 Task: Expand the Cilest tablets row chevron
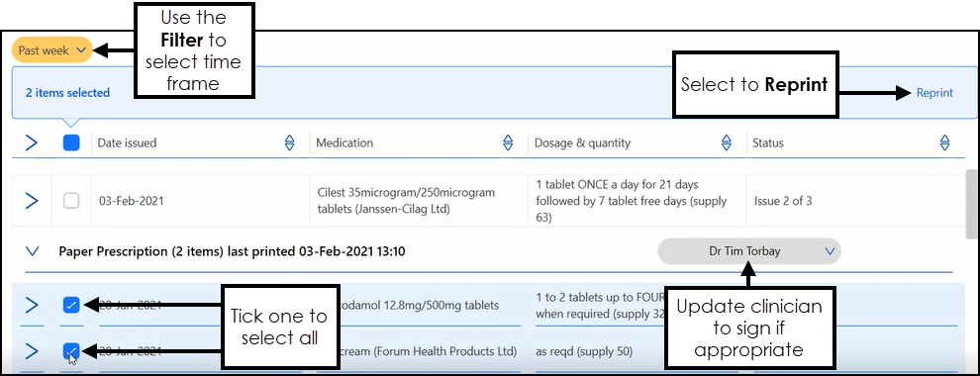point(32,201)
